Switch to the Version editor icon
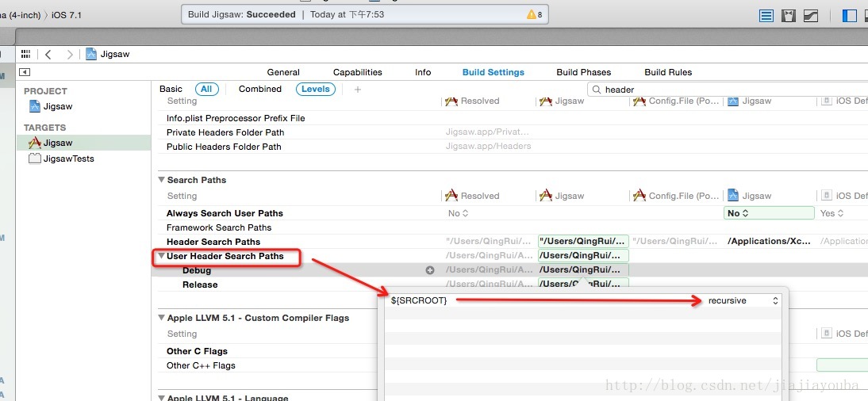This screenshot has width=868, height=401. (811, 16)
